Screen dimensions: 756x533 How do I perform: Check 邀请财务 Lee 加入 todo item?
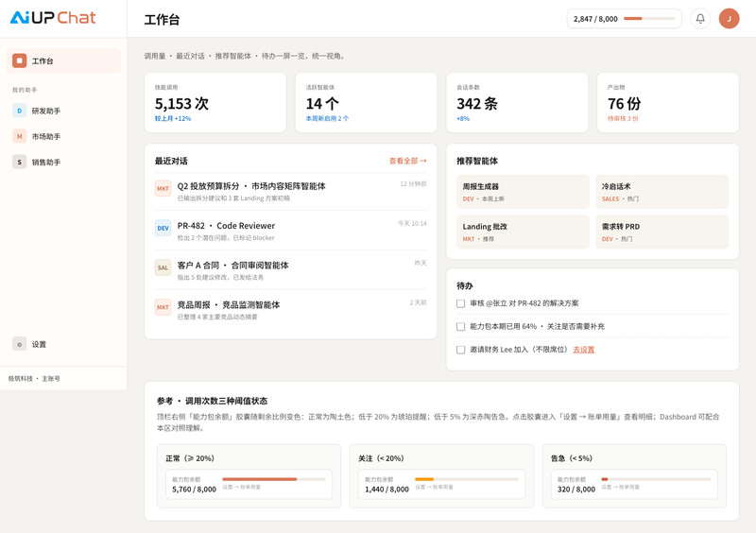tap(460, 350)
